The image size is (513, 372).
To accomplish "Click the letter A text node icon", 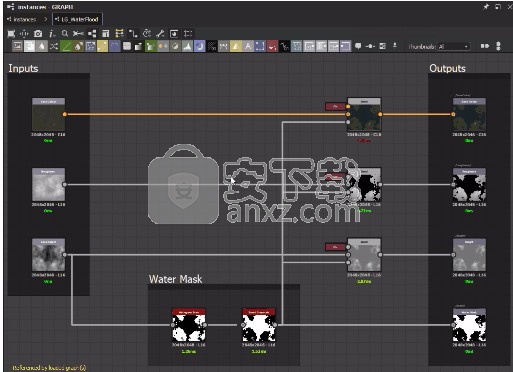I will 248,46.
